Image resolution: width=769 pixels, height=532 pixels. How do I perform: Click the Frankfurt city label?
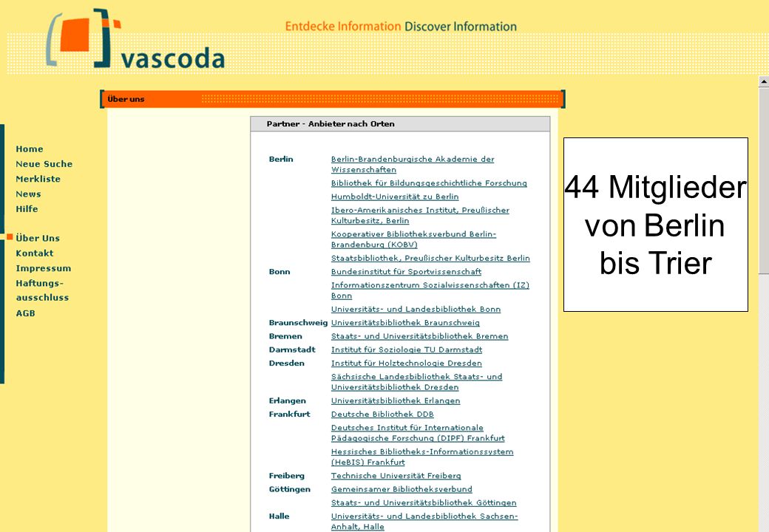(x=289, y=415)
